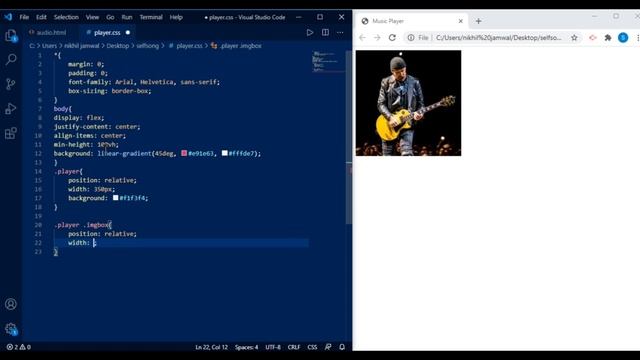Image resolution: width=640 pixels, height=360 pixels.
Task: Click font-family declaration on line 4
Action: 144,82
